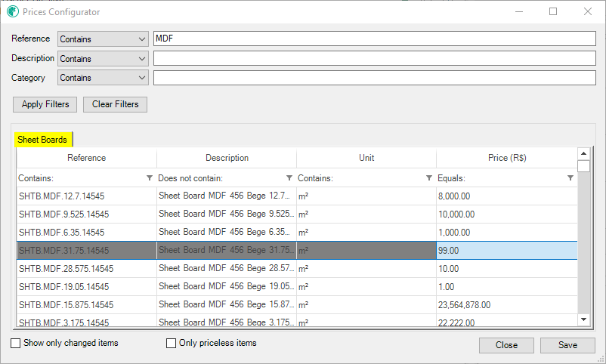Click the price cell 10.00
Image resolution: width=606 pixels, height=364 pixels.
[x=507, y=269]
